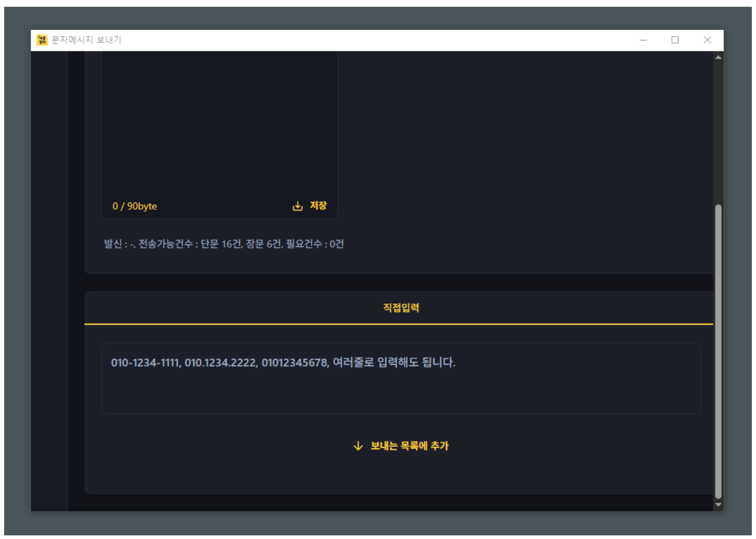Click the 문자메시지 보내기 window title
The width and height of the screenshot is (756, 539).
[x=86, y=40]
